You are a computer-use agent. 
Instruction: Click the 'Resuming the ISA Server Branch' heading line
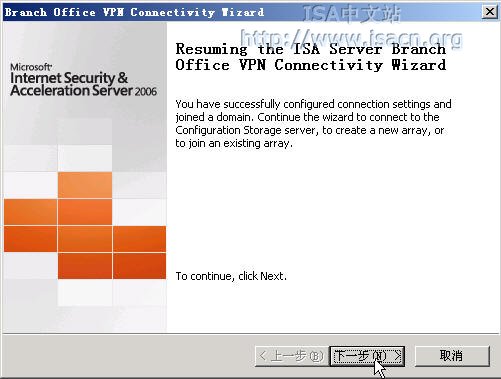(311, 49)
